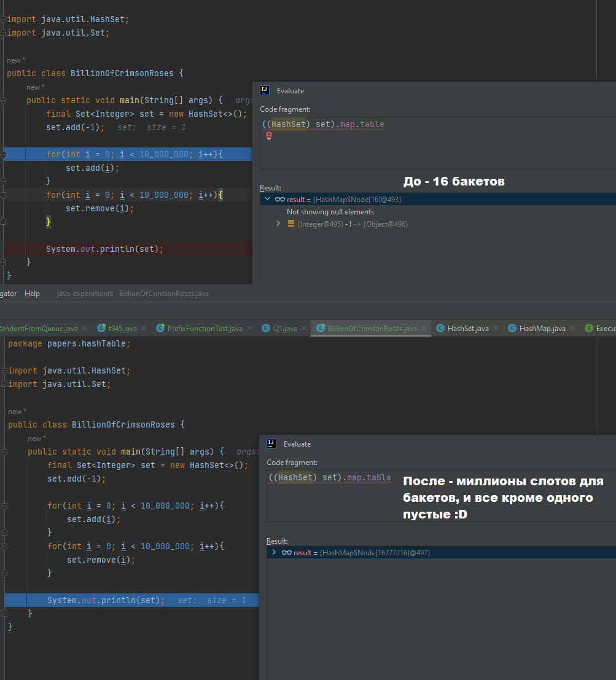Collapse the result HashMap$Node[16] tree node
The height and width of the screenshot is (680, 616).
click(x=268, y=199)
